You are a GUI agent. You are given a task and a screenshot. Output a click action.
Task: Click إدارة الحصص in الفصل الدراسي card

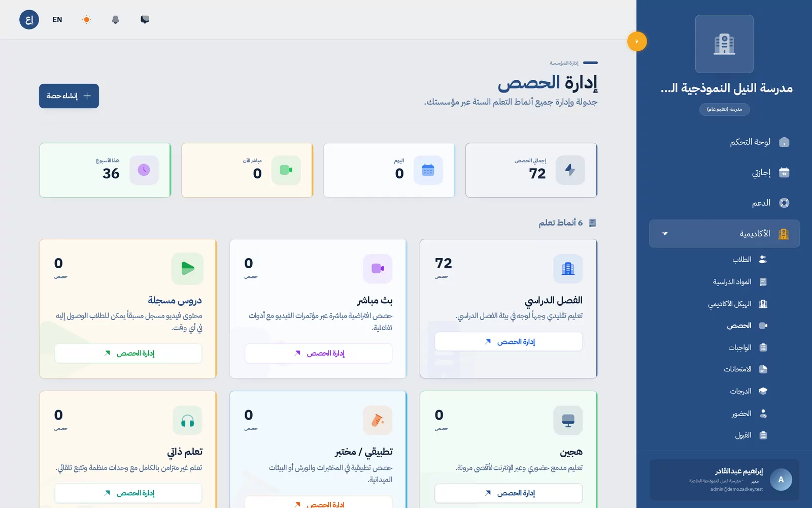tap(509, 342)
